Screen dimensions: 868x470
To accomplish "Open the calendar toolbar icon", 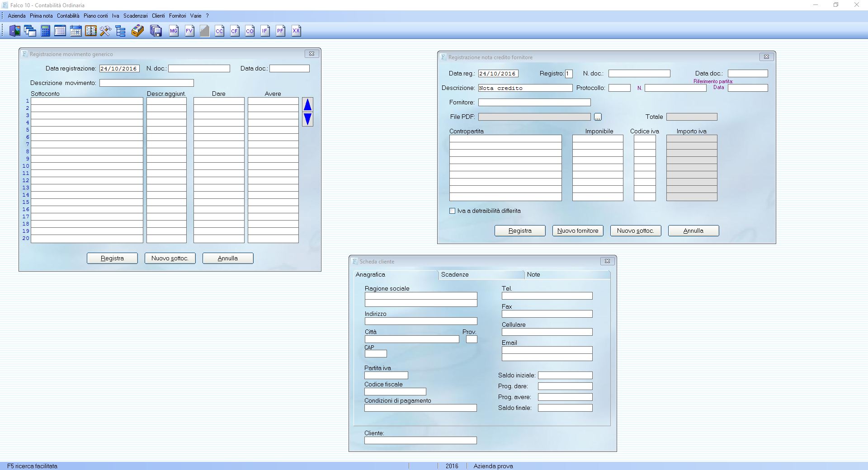I will click(x=76, y=31).
